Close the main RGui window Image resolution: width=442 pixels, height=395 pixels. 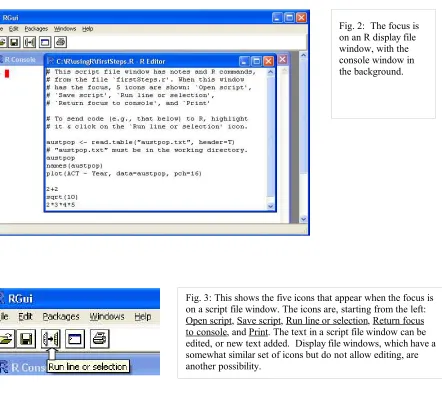[x=301, y=17]
